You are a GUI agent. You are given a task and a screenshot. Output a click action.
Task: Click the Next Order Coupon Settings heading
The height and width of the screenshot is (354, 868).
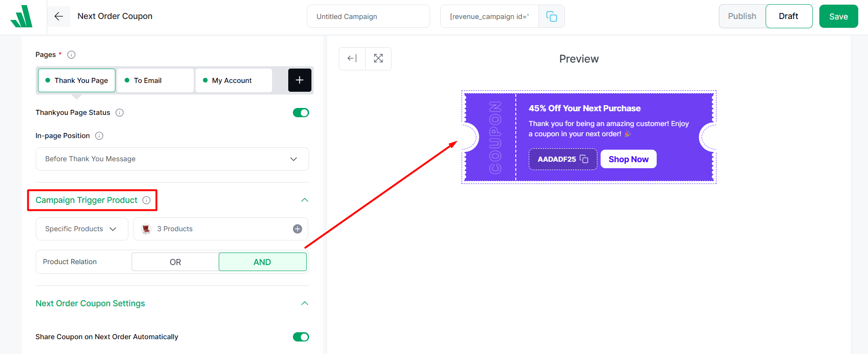(90, 303)
